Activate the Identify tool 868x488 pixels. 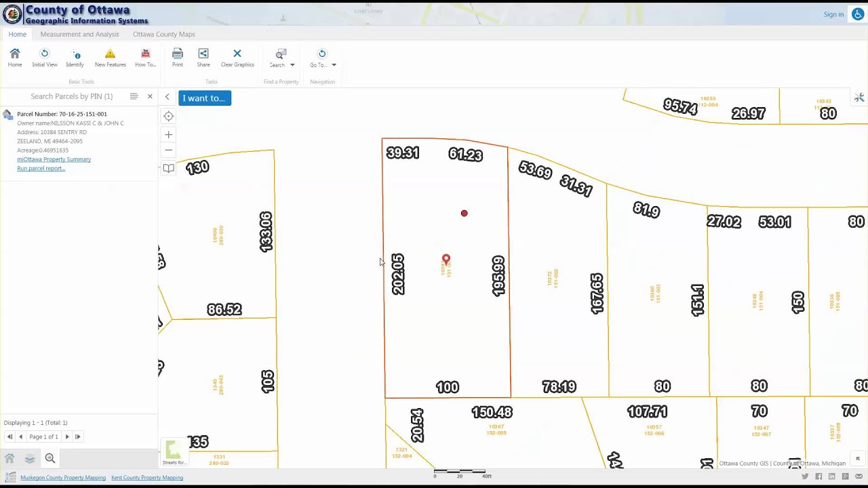point(75,58)
